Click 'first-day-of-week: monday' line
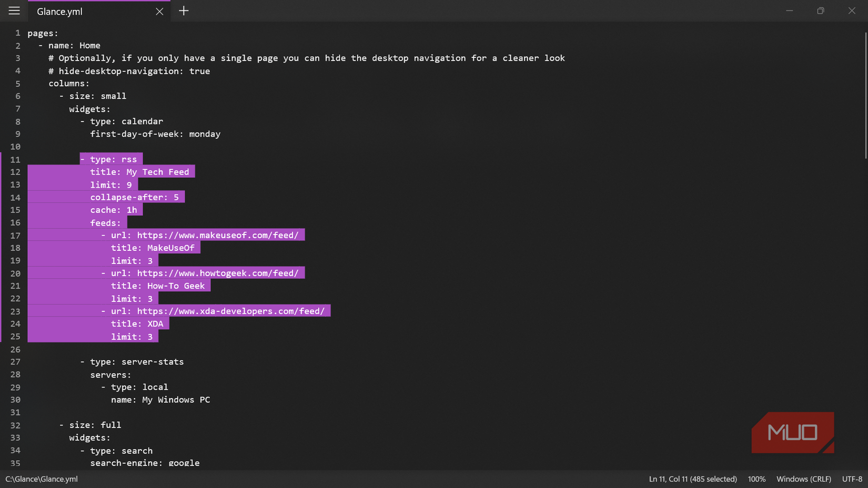The height and width of the screenshot is (488, 868). click(x=155, y=134)
